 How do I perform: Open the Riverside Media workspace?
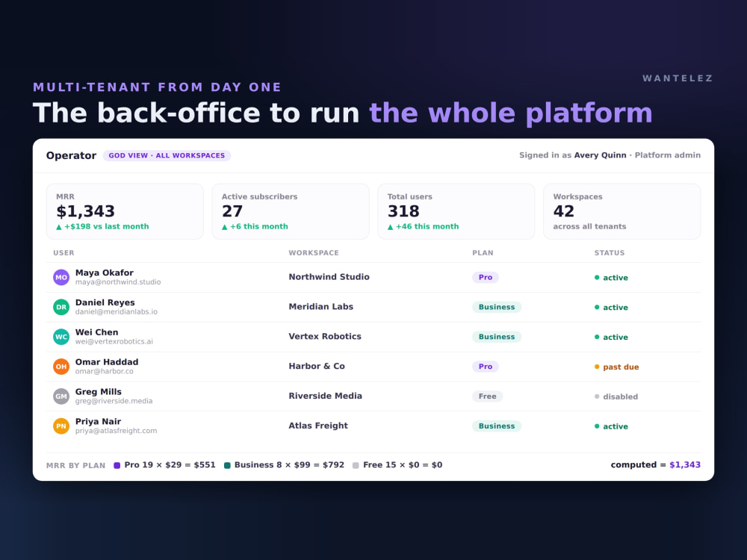325,396
